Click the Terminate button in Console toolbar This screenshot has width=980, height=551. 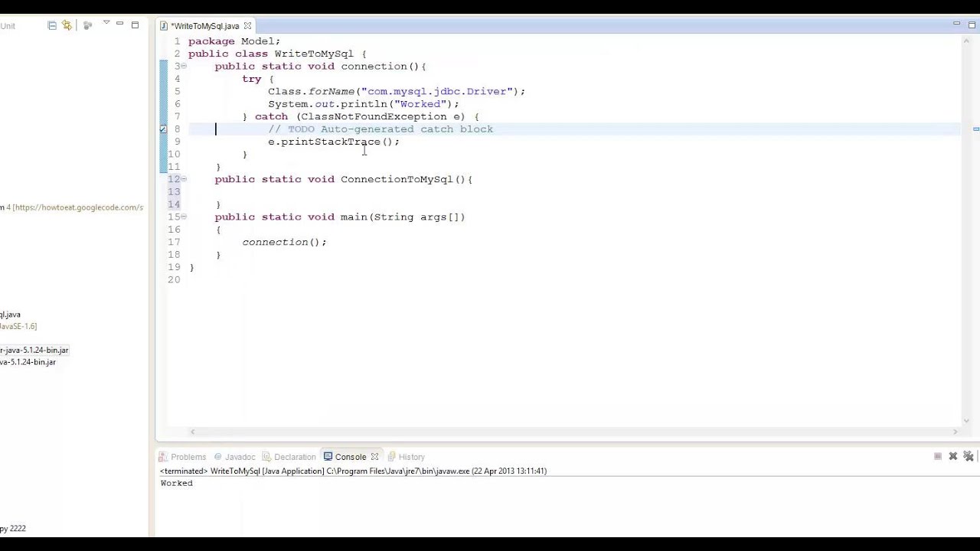click(938, 456)
